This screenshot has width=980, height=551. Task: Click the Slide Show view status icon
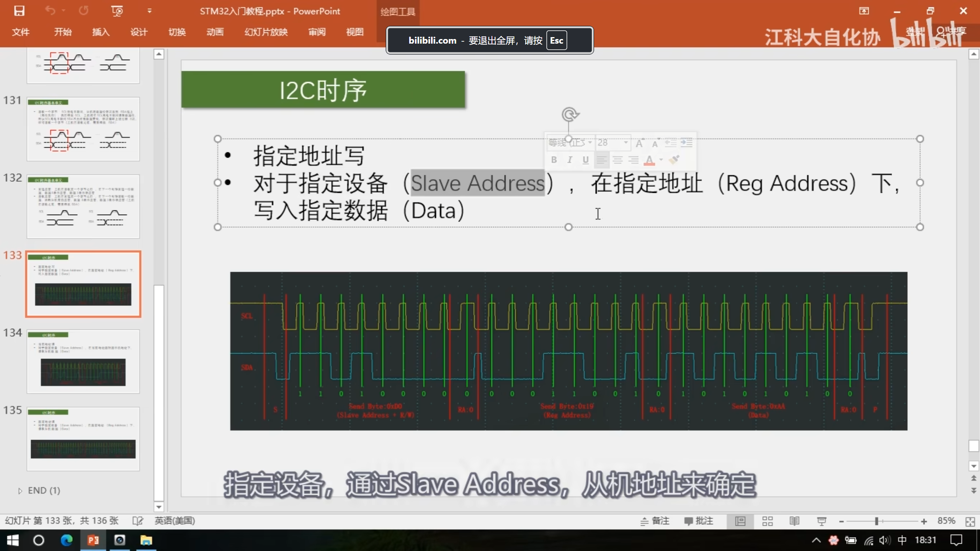(822, 521)
